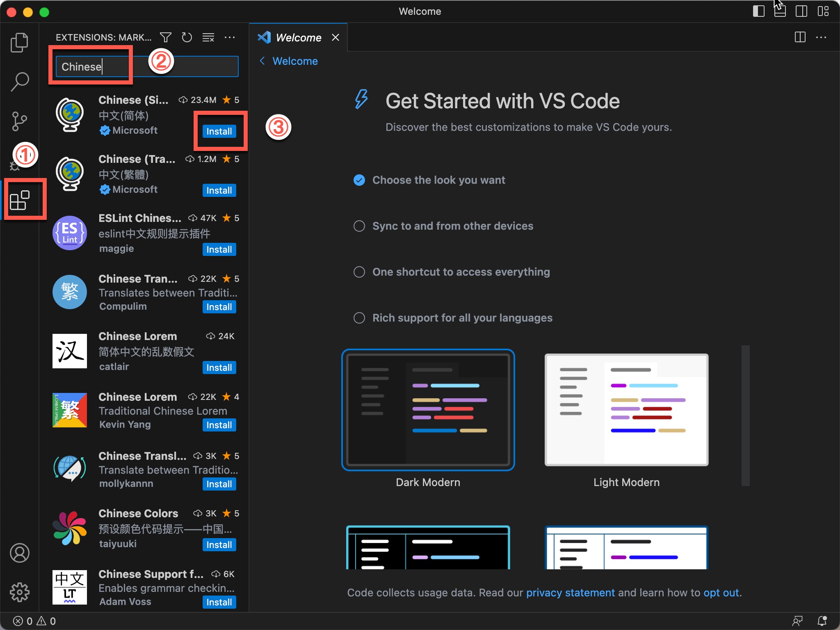Refresh the extensions list
The image size is (840, 630).
pos(187,37)
